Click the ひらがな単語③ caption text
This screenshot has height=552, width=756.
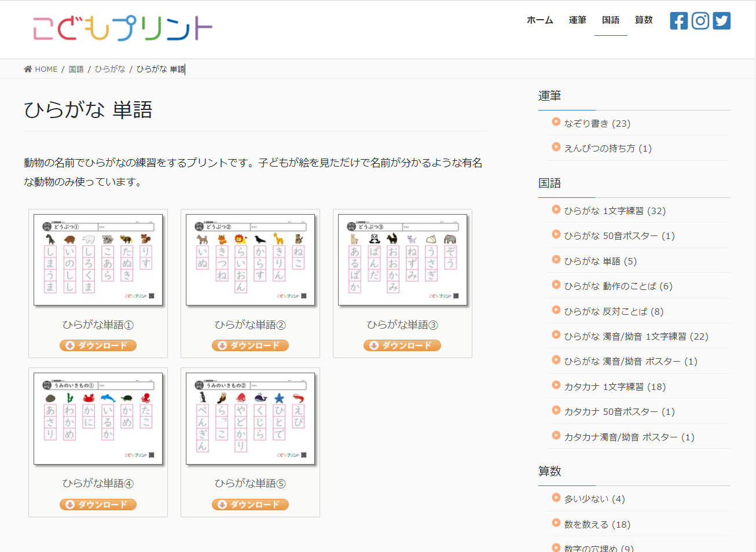click(x=402, y=325)
